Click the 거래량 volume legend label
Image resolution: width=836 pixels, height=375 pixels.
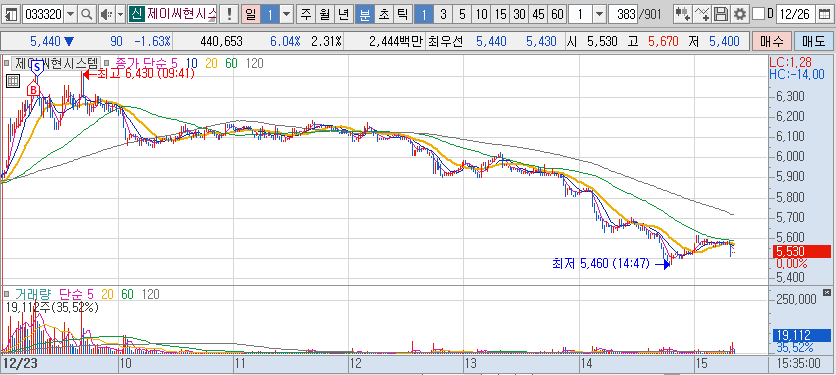pos(34,294)
